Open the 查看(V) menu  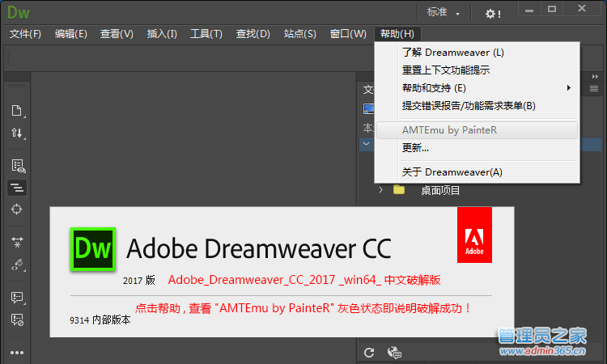click(117, 34)
